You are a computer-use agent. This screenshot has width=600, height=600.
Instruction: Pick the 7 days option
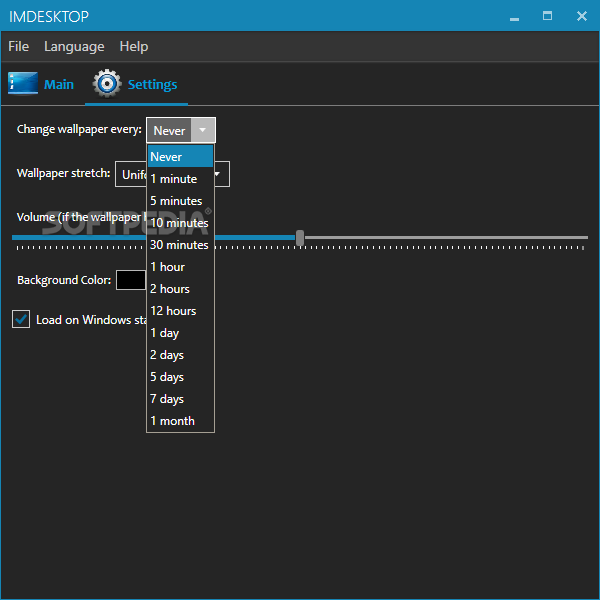[180, 399]
